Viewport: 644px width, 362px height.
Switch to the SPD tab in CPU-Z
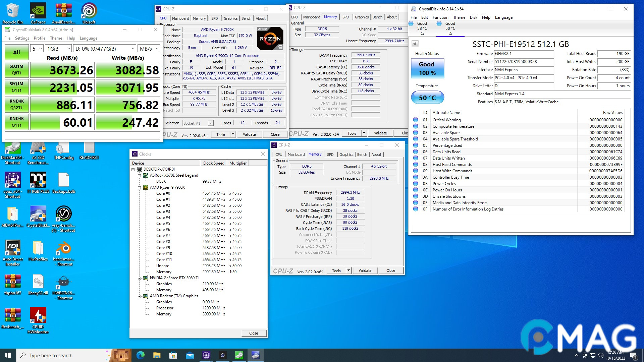(x=214, y=18)
